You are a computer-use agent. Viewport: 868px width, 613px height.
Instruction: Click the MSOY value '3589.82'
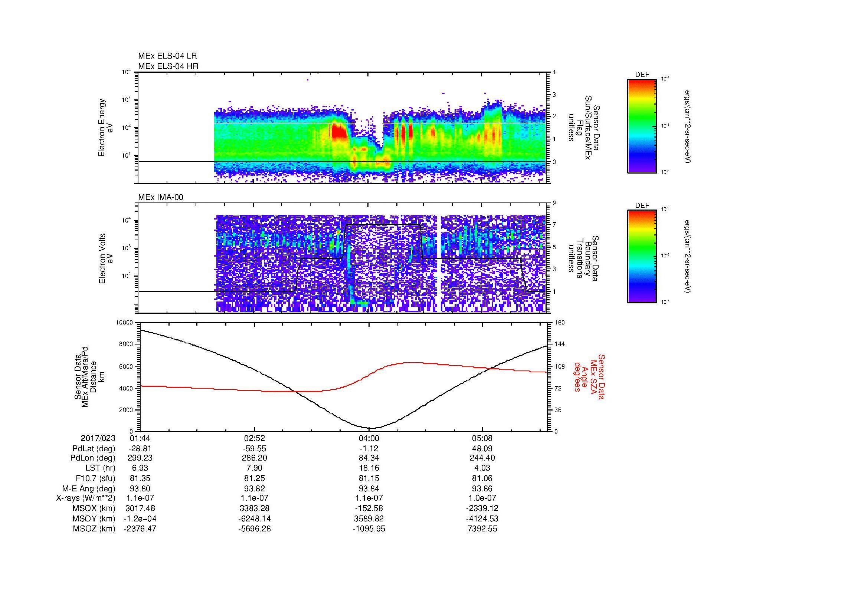pos(369,518)
